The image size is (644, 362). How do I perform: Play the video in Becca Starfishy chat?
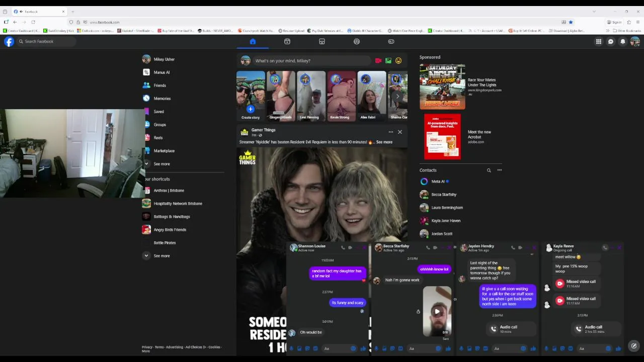point(437,311)
